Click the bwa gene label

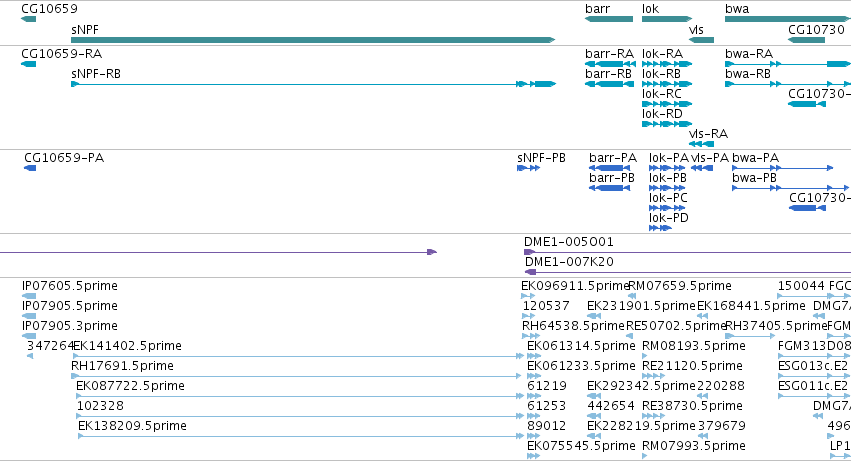(737, 9)
